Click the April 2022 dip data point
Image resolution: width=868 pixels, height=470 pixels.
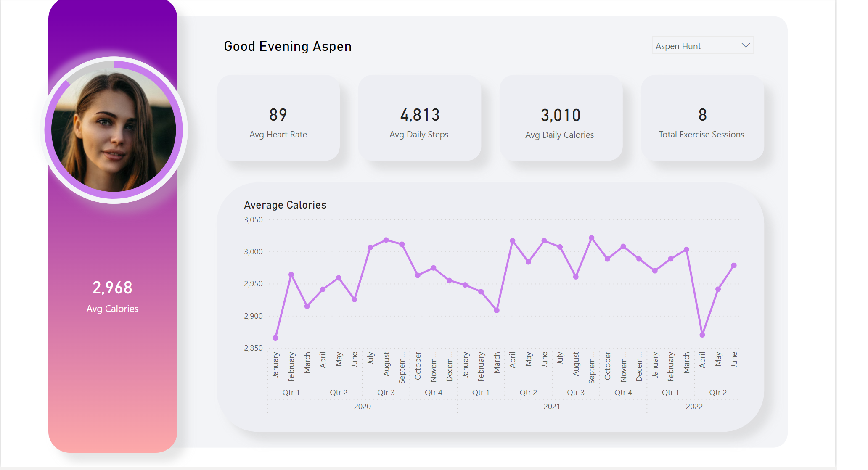click(x=702, y=335)
